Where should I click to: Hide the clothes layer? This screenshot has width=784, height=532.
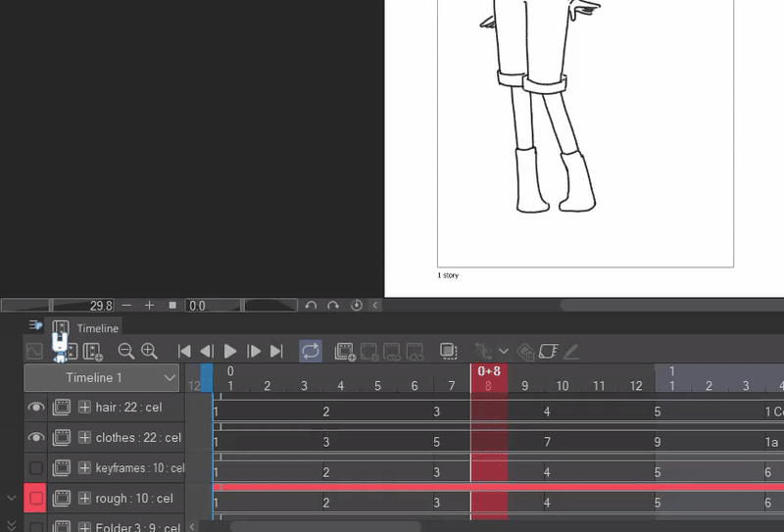pyautogui.click(x=36, y=438)
